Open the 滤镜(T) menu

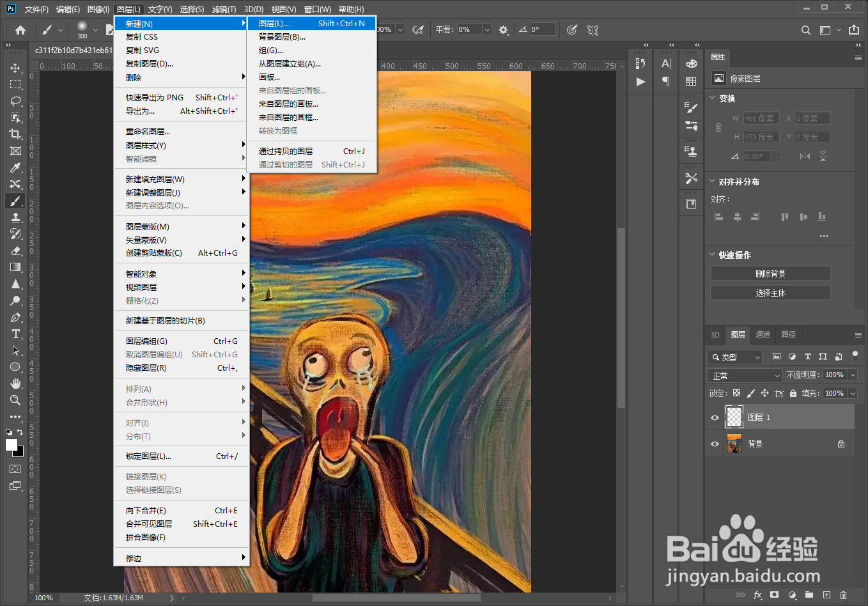pos(224,9)
